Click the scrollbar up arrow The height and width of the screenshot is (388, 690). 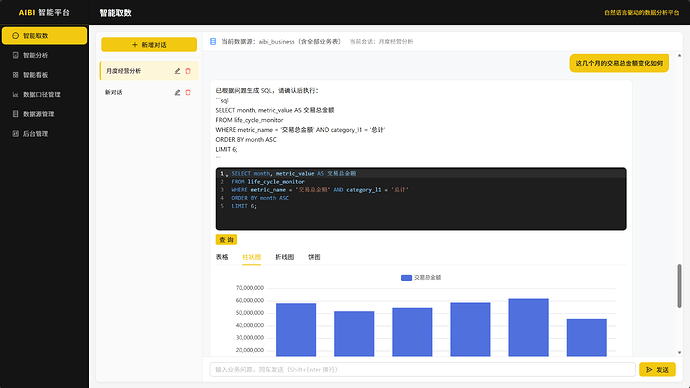(x=679, y=55)
